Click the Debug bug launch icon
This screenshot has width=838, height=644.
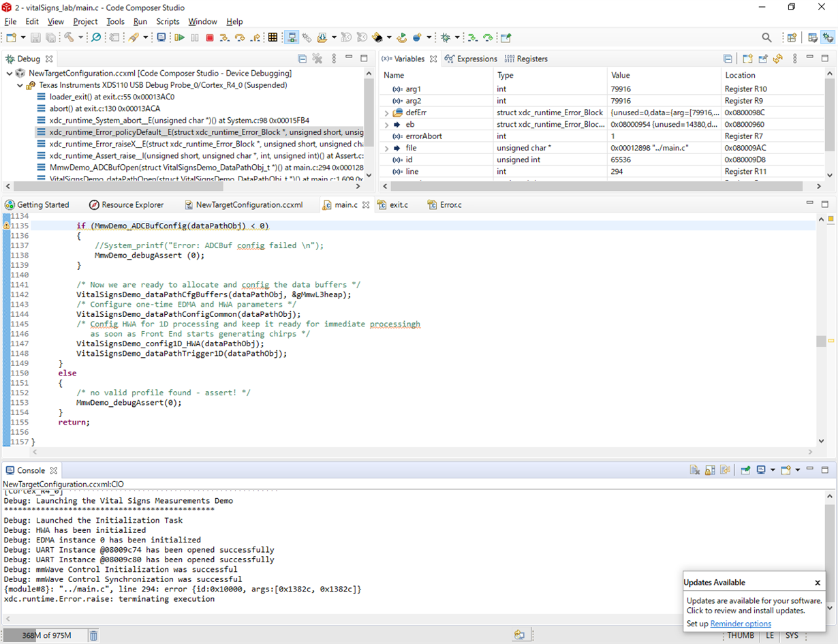445,37
